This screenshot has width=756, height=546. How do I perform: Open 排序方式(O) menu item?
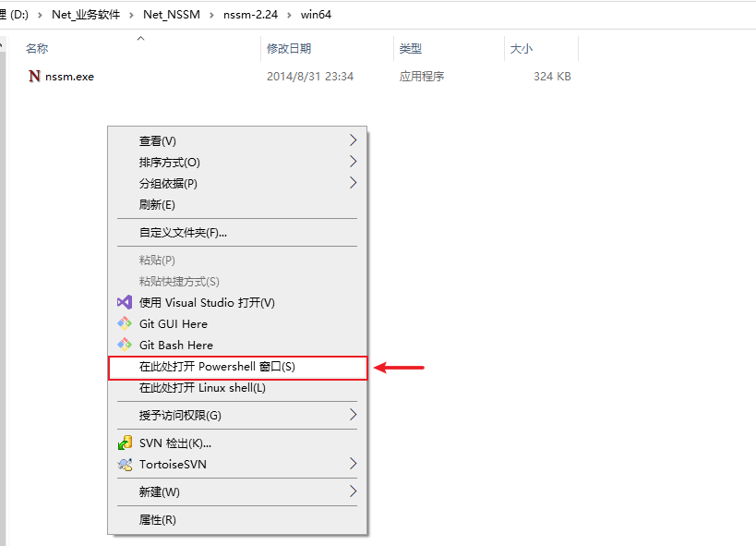[x=236, y=163]
